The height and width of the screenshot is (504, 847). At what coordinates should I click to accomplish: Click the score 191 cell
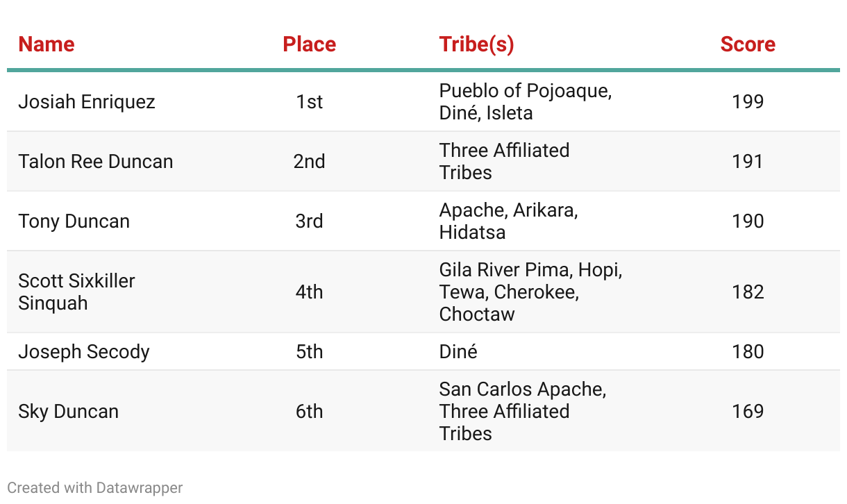(748, 162)
